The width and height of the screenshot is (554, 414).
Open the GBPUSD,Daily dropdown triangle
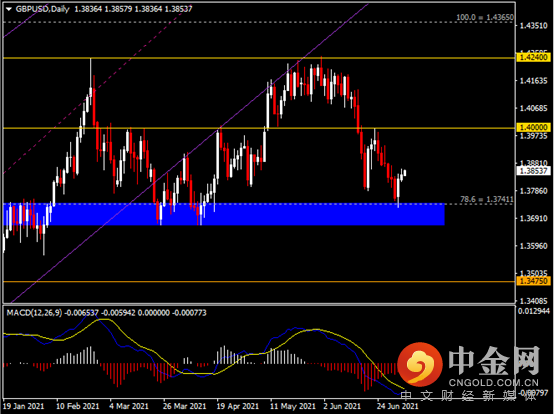coord(9,9)
